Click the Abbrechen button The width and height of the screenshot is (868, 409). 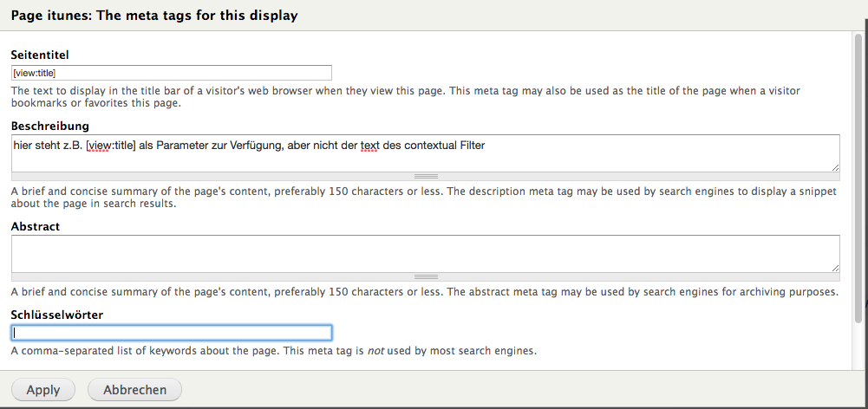point(134,390)
